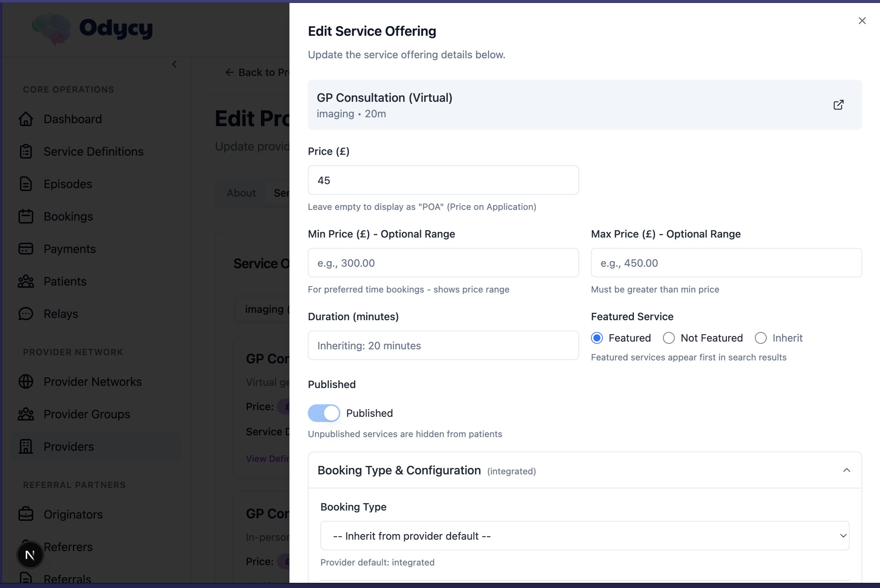880x588 pixels.
Task: Select the Service Definitions sidebar icon
Action: [25, 151]
